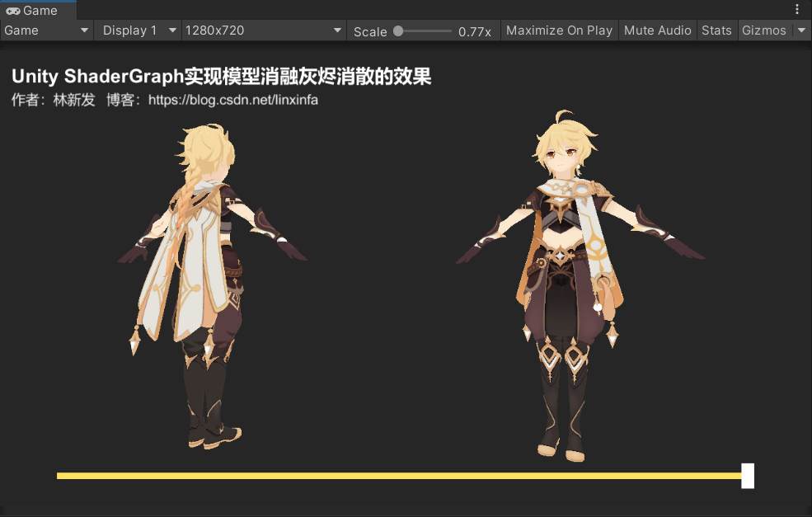The image size is (812, 517).
Task: Click the yellow dissolve slider track
Action: pyautogui.click(x=399, y=476)
